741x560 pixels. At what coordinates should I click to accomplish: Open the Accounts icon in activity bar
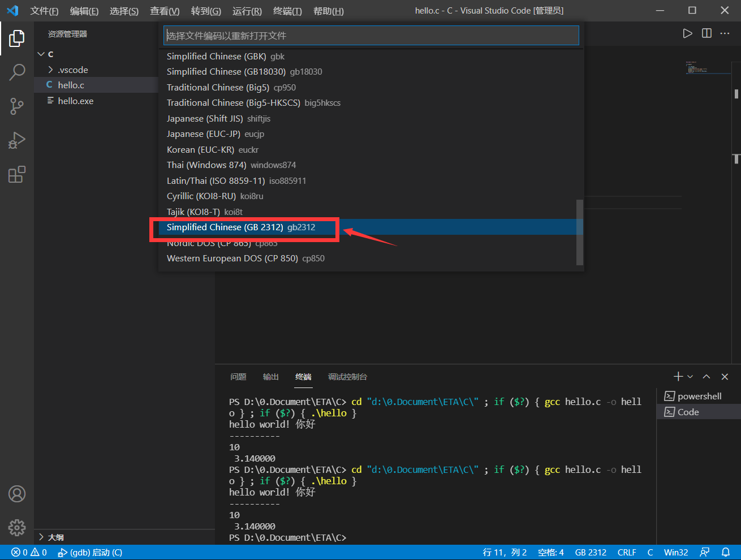pos(17,494)
